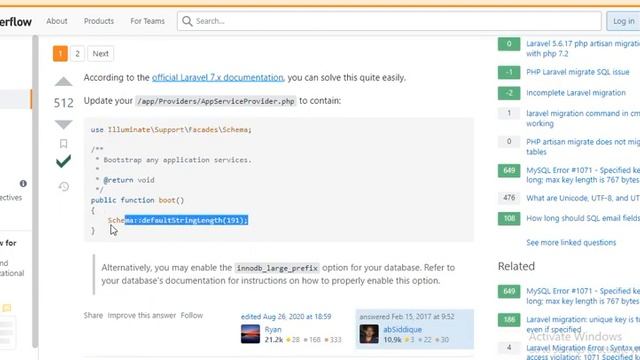Upvote the answer with 512 votes
Image resolution: width=640 pixels, height=360 pixels.
point(63,82)
